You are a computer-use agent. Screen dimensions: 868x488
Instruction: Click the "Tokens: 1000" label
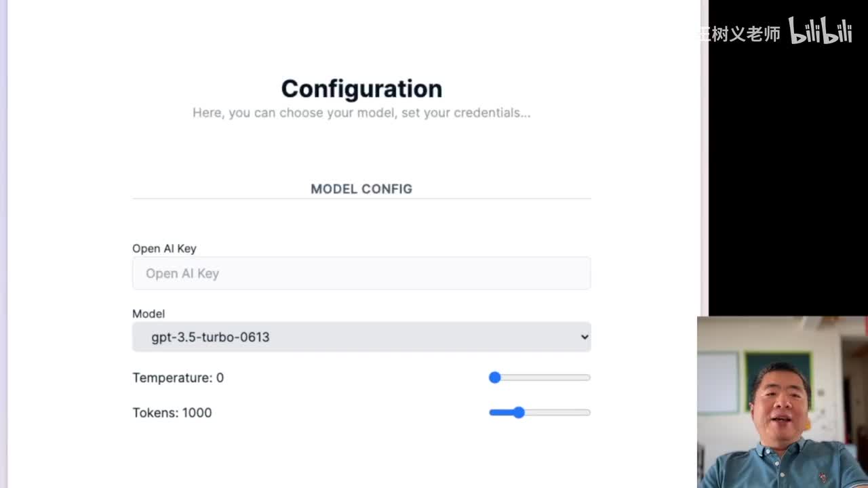pos(172,413)
